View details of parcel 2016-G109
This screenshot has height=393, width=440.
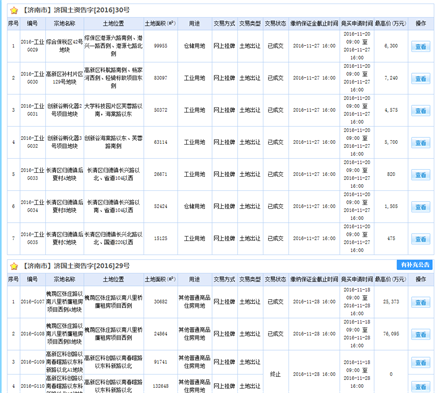[420, 362]
